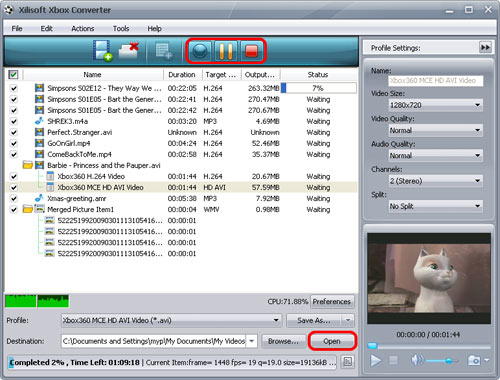Image resolution: width=500 pixels, height=380 pixels.
Task: Click the Xilisoft app icon in title bar
Action: pos(9,10)
